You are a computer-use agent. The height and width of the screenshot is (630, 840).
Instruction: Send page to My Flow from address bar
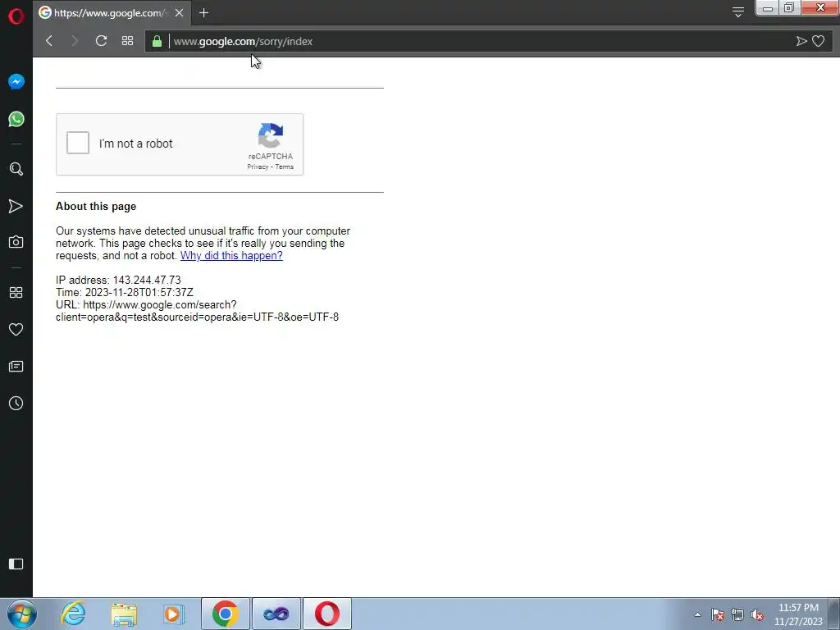801,41
